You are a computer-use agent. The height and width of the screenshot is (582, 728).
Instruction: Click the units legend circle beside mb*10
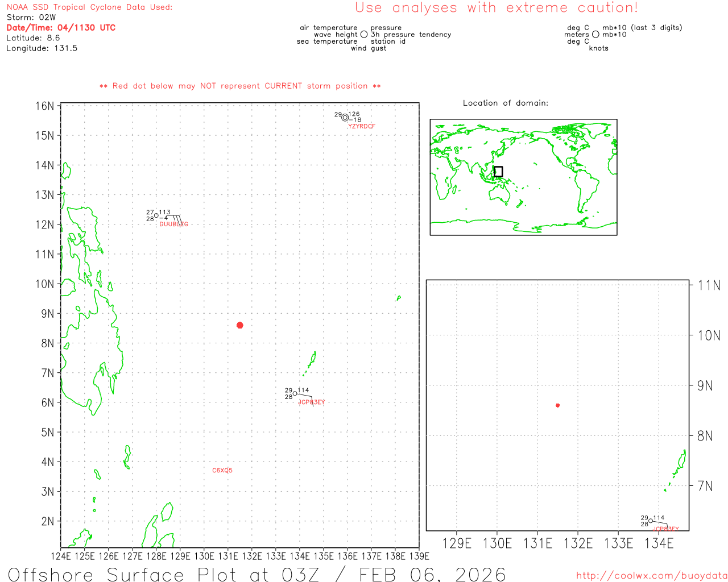click(595, 35)
